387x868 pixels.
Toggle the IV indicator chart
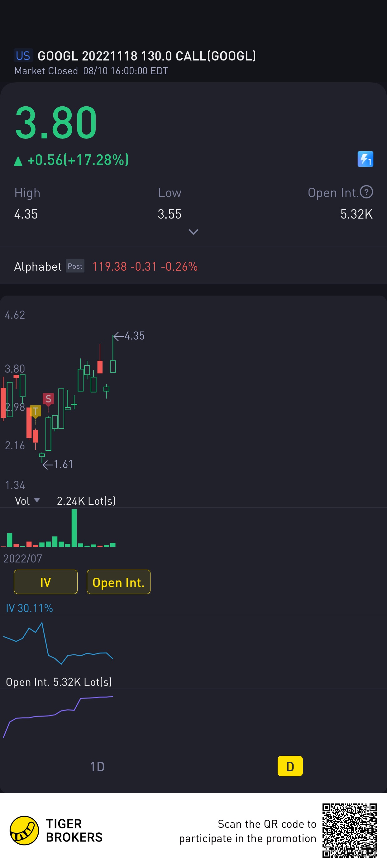pyautogui.click(x=46, y=582)
